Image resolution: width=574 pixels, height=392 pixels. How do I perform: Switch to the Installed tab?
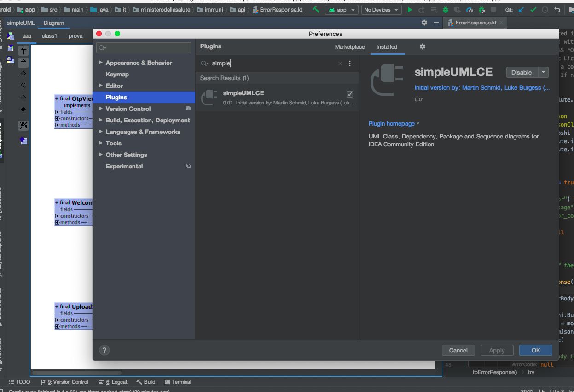[x=387, y=47]
